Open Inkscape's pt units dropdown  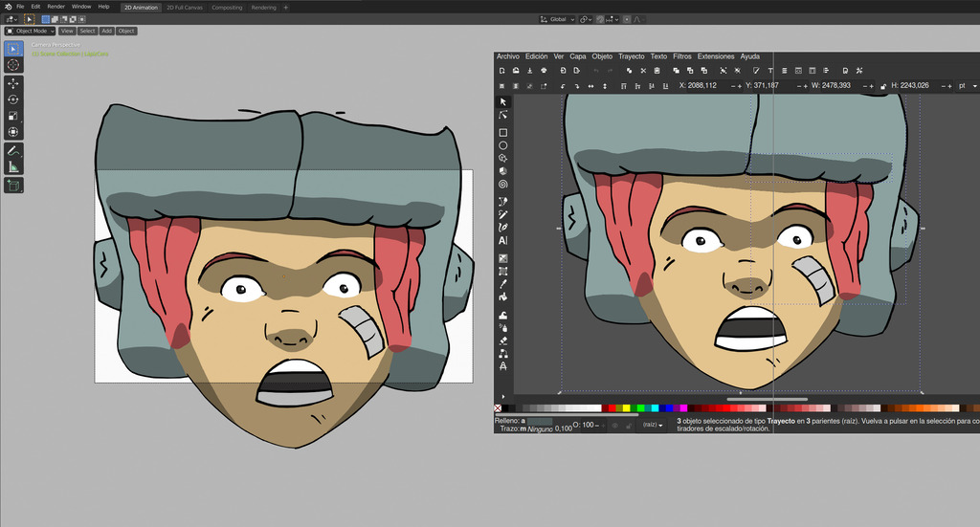968,85
